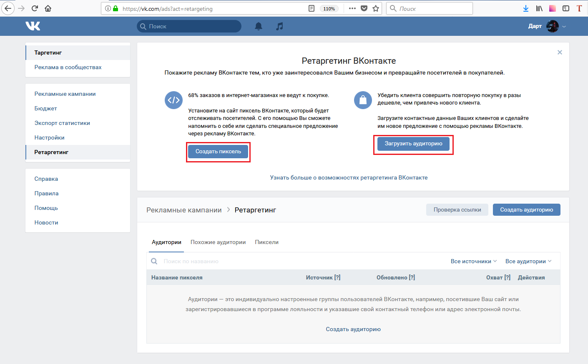
Task: Click the Проверка ссылки button
Action: click(x=457, y=210)
